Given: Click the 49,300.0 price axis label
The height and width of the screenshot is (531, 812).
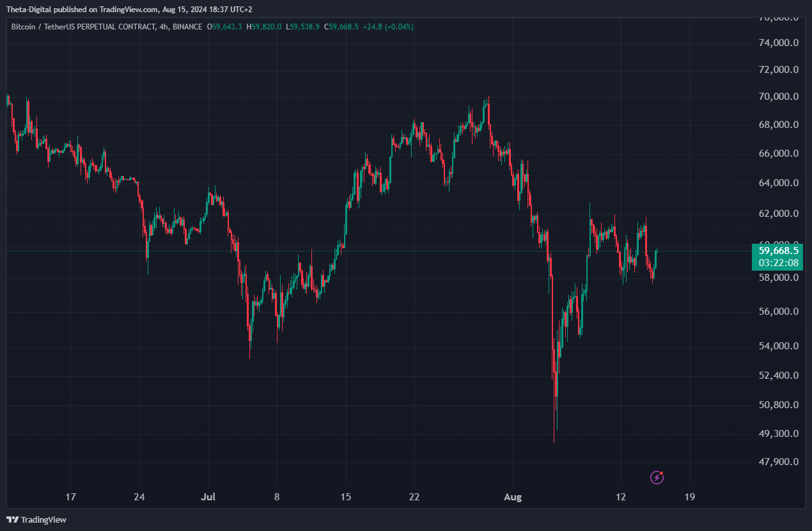Looking at the screenshot, I should tap(777, 433).
